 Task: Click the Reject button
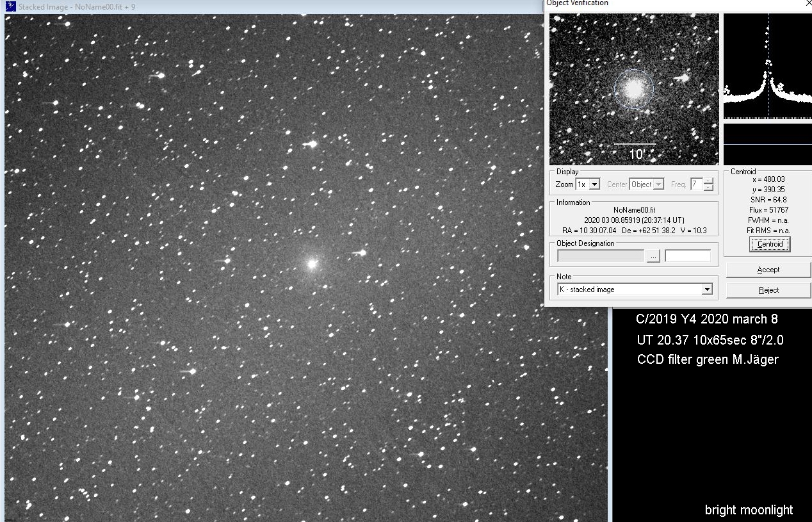[x=768, y=290]
